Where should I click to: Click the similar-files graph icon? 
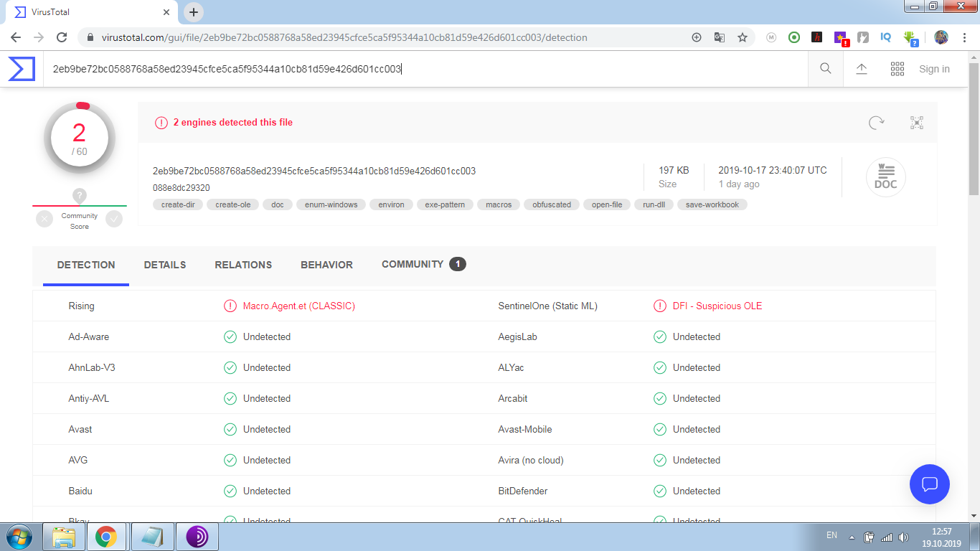(x=917, y=123)
